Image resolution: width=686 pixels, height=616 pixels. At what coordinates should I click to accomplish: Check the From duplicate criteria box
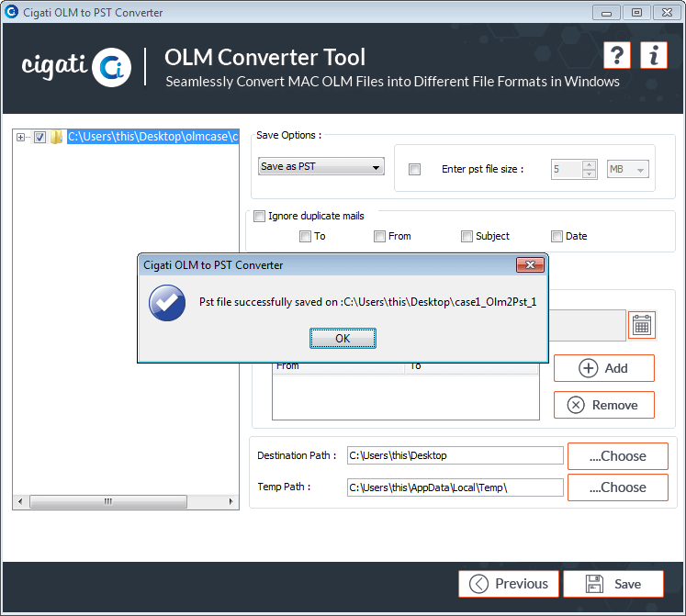(x=379, y=237)
